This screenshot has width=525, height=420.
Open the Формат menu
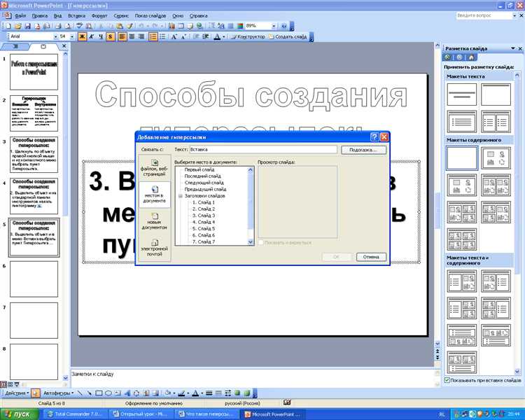[99, 15]
